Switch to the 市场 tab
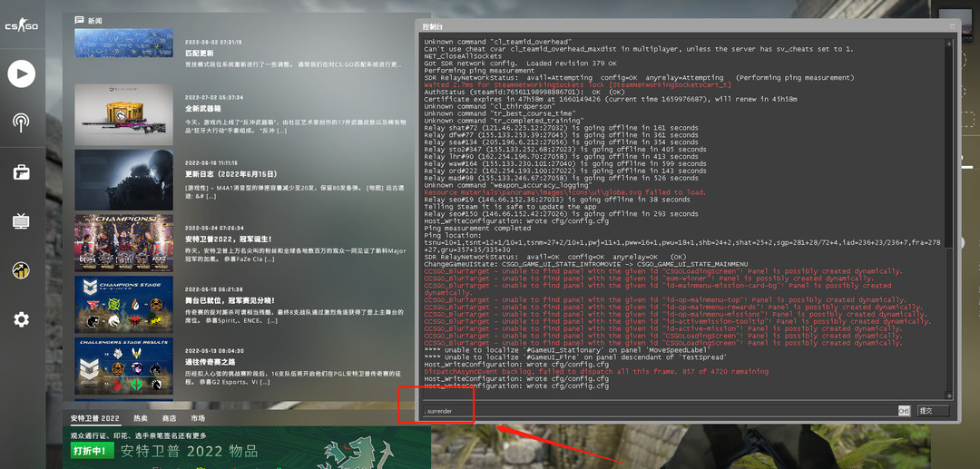This screenshot has width=980, height=469. click(x=198, y=418)
